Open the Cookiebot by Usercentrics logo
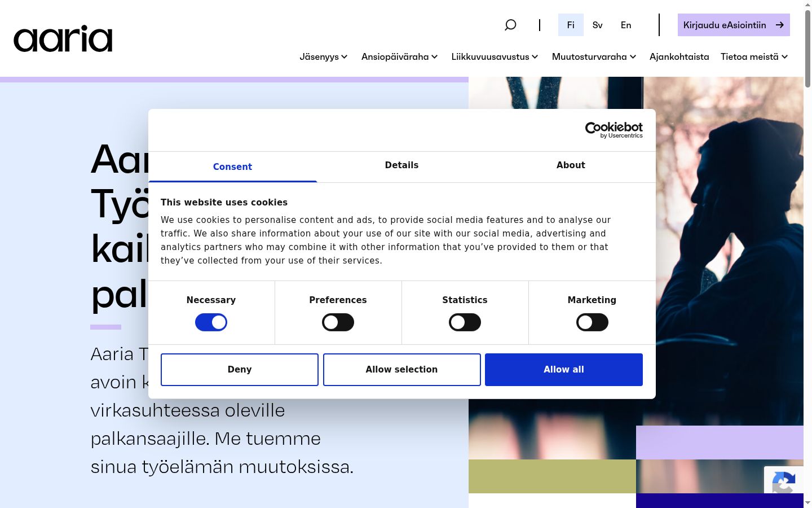This screenshot has height=508, width=812. (x=614, y=130)
